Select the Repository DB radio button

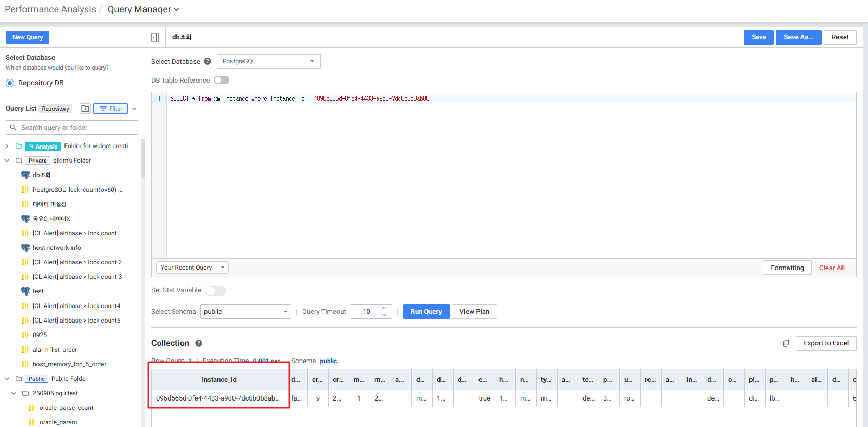pyautogui.click(x=10, y=83)
